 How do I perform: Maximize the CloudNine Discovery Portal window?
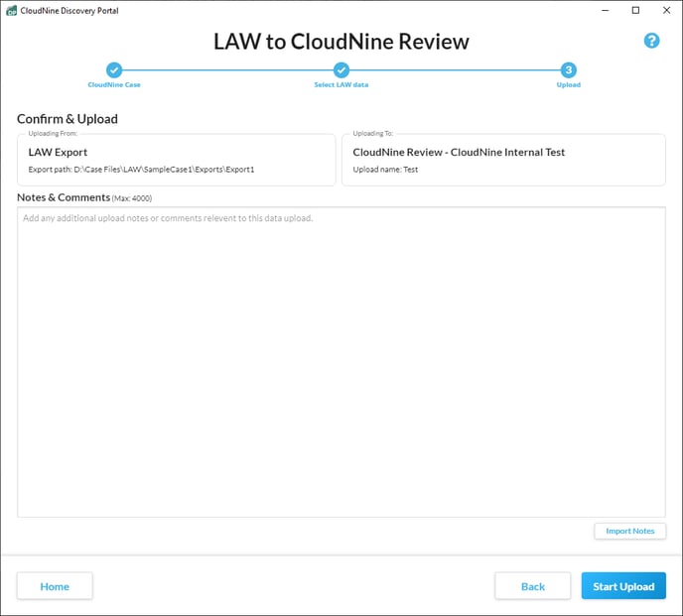635,11
